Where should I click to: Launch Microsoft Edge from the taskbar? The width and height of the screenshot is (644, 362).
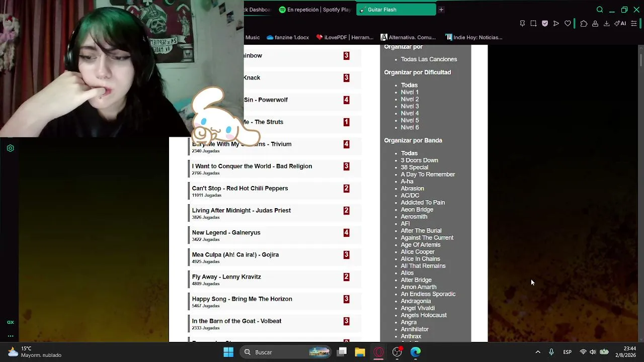point(416,352)
